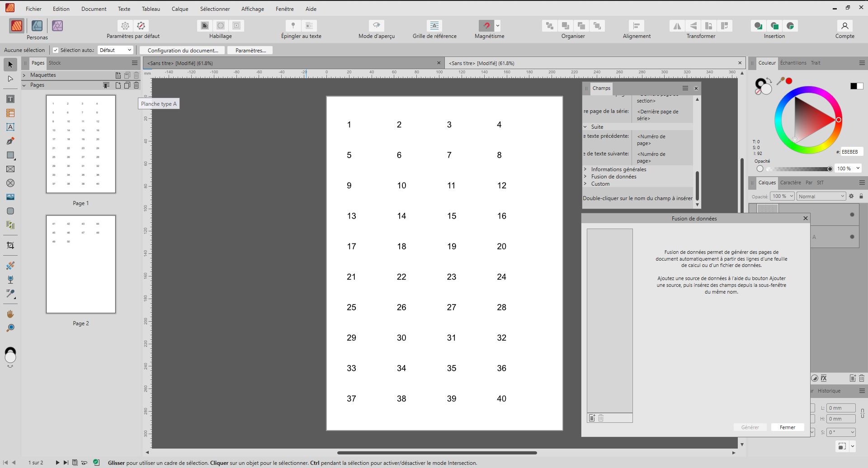Click Configuration du document button
Image resolution: width=868 pixels, height=468 pixels.
pos(183,50)
